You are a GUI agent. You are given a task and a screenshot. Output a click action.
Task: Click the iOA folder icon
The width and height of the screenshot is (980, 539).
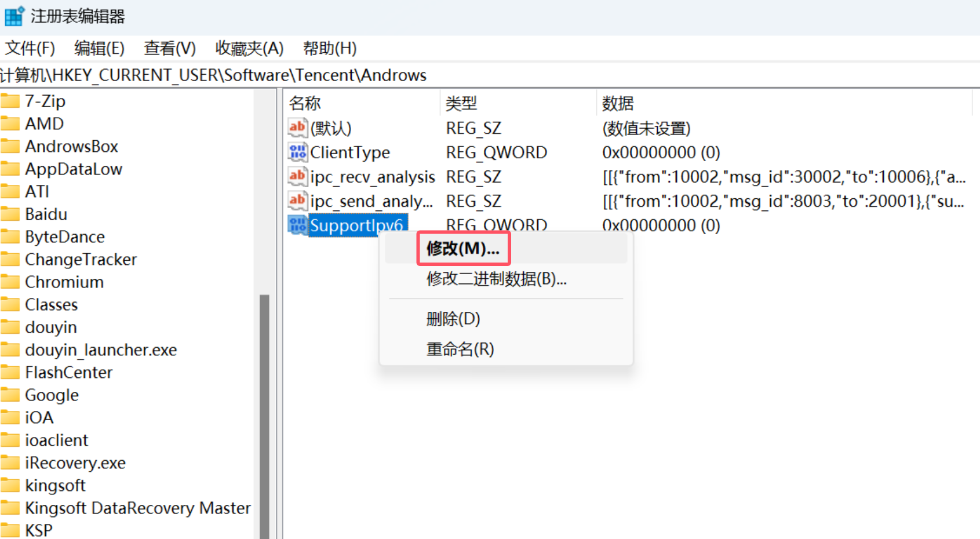[10, 418]
